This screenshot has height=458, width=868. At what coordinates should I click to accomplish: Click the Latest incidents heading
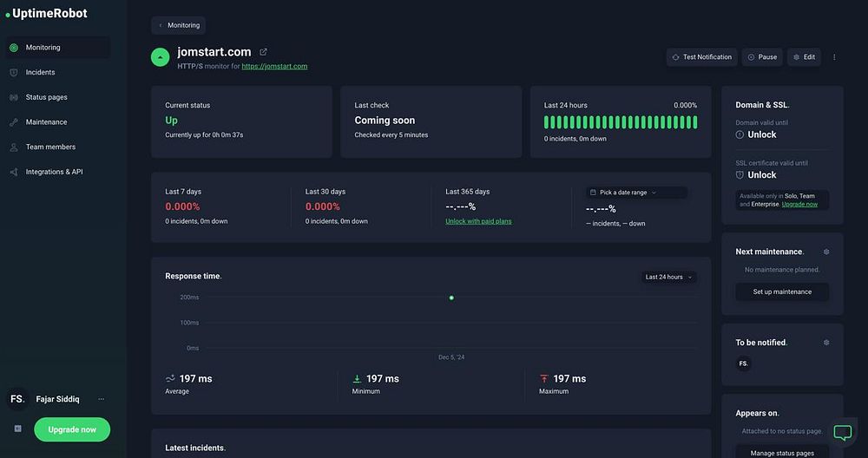coord(194,448)
